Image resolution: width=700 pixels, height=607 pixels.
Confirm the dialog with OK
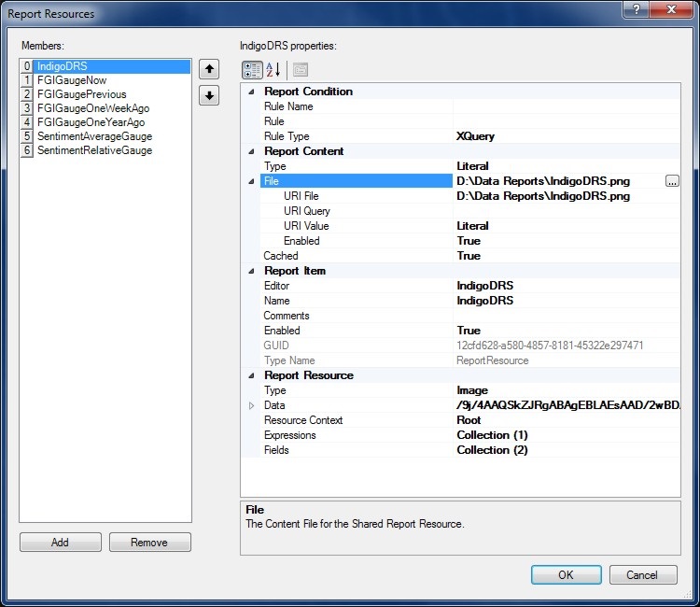tap(566, 574)
